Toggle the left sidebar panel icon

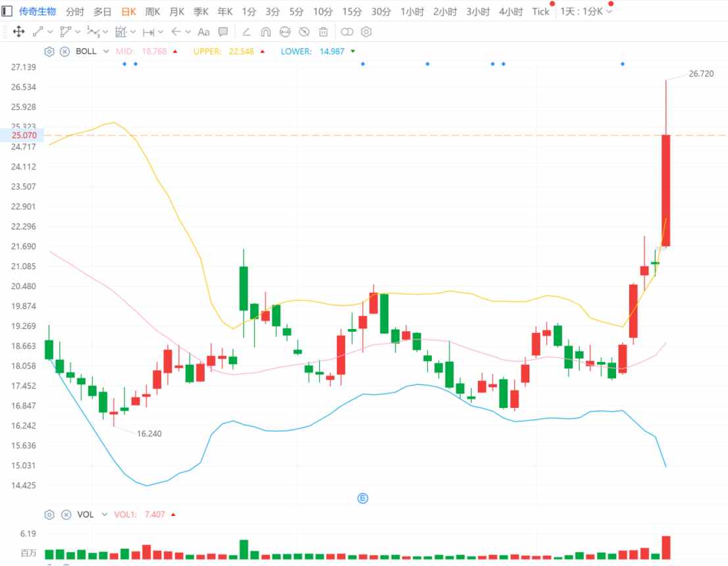pyautogui.click(x=7, y=11)
